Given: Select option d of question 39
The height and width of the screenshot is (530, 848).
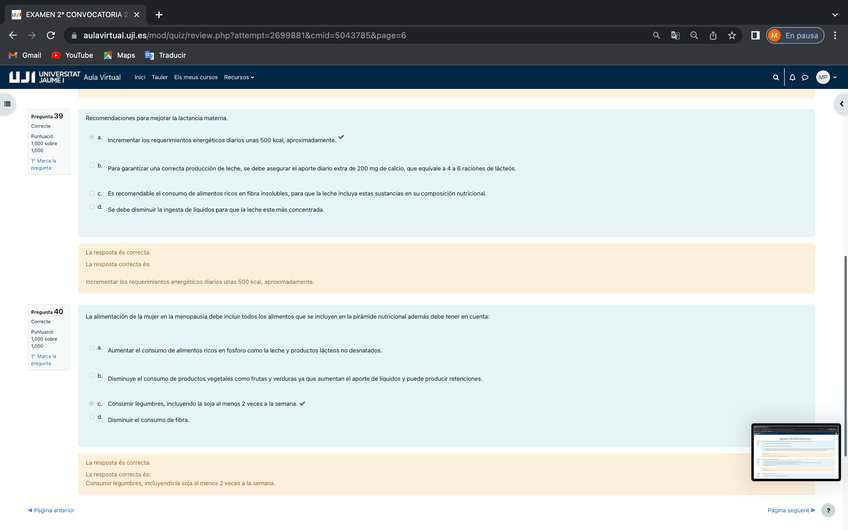Looking at the screenshot, I should click(x=91, y=207).
